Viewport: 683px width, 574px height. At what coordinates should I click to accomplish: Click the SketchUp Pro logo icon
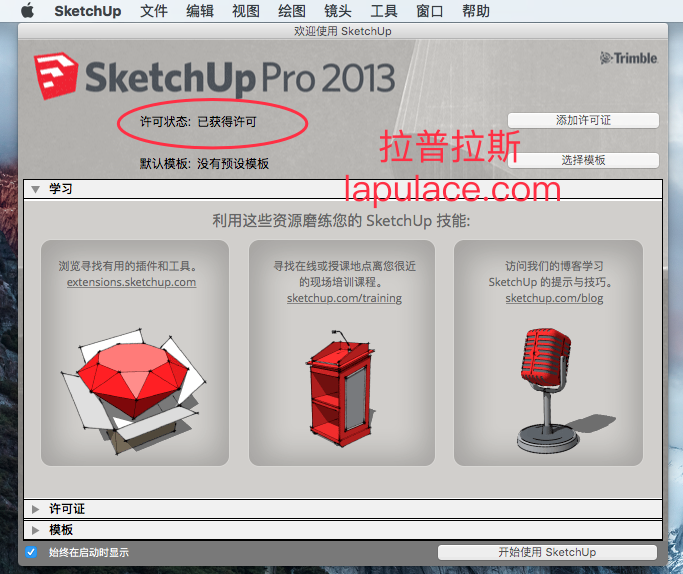pos(57,78)
